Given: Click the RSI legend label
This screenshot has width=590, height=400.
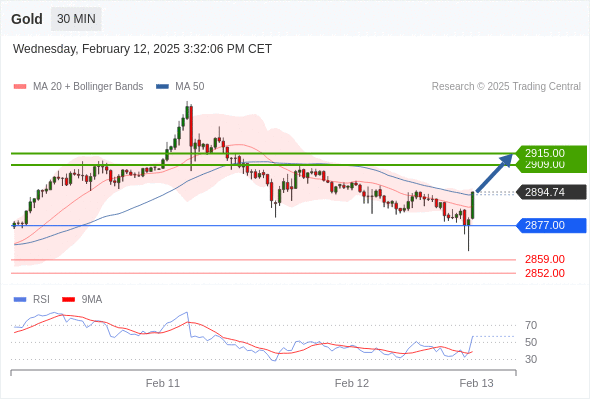Looking at the screenshot, I should (x=41, y=300).
